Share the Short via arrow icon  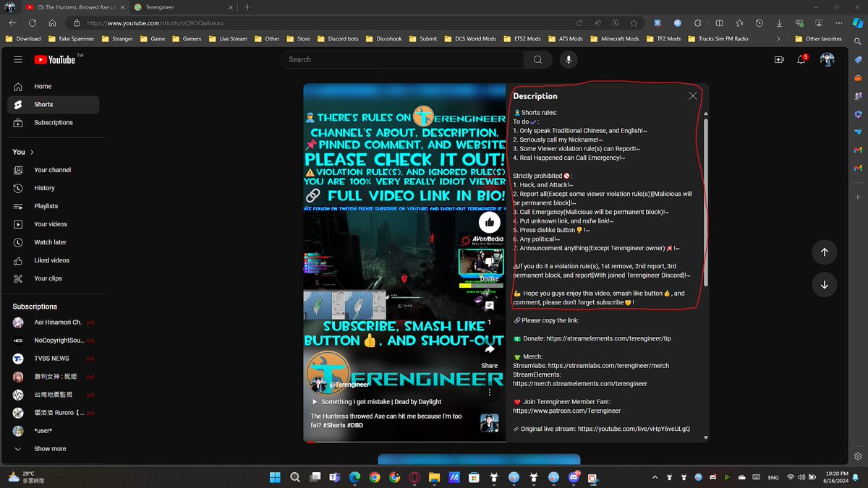pyautogui.click(x=490, y=349)
